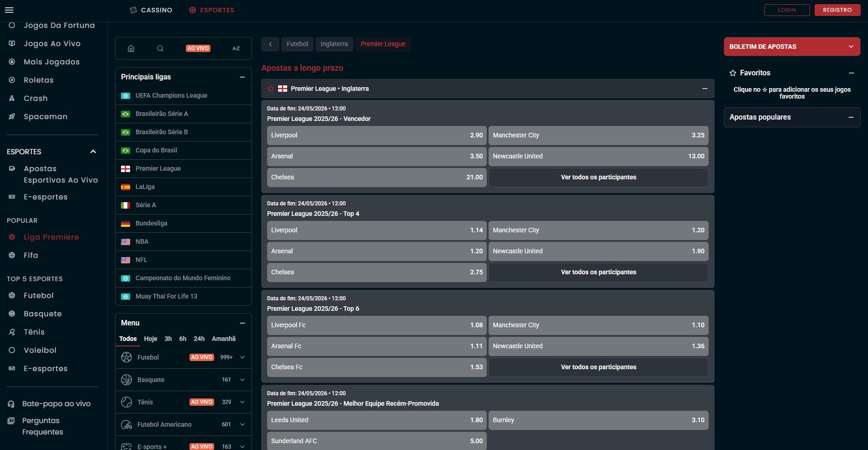The height and width of the screenshot is (450, 868).
Task: Click the LaLiga Spain flag icon
Action: [126, 187]
